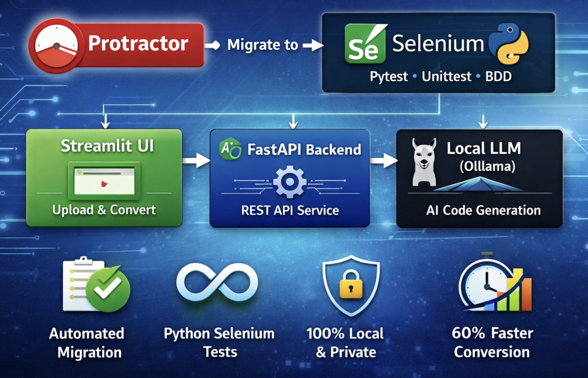Viewport: 588px width, 378px height.
Task: Click the shield padlock icon
Action: 351,285
